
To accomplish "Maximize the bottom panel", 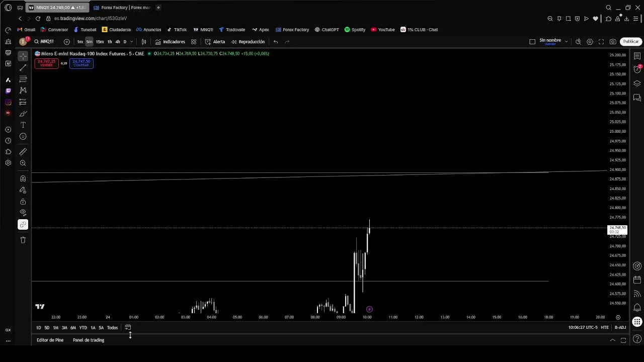I will (x=623, y=340).
